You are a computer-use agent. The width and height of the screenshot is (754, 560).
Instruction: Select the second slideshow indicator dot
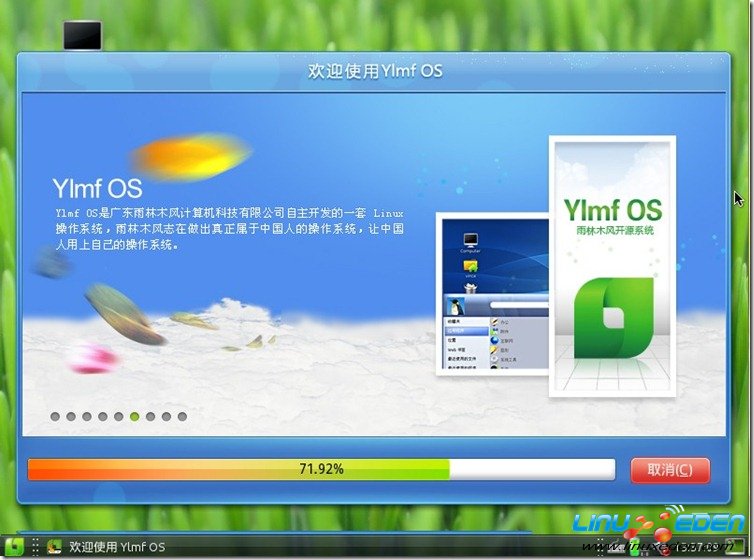click(x=71, y=416)
